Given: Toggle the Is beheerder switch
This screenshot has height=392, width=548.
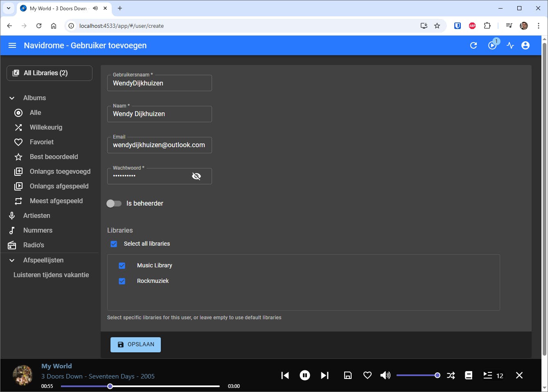Looking at the screenshot, I should pos(114,204).
